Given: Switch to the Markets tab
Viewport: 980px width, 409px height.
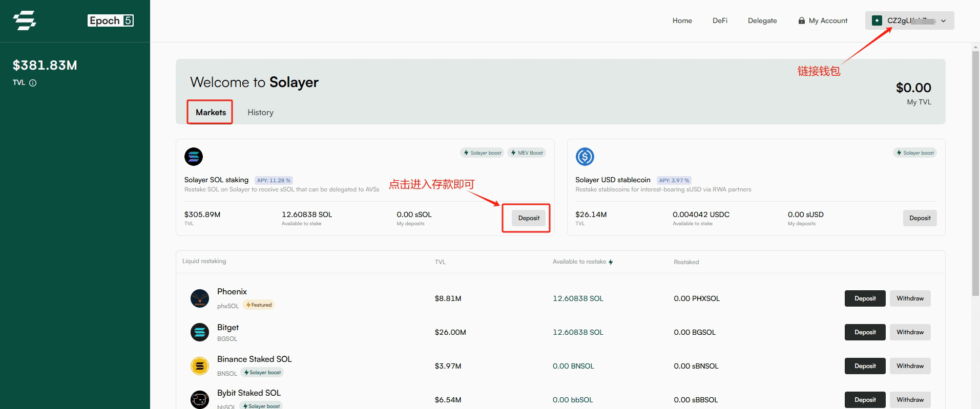Looking at the screenshot, I should tap(211, 112).
